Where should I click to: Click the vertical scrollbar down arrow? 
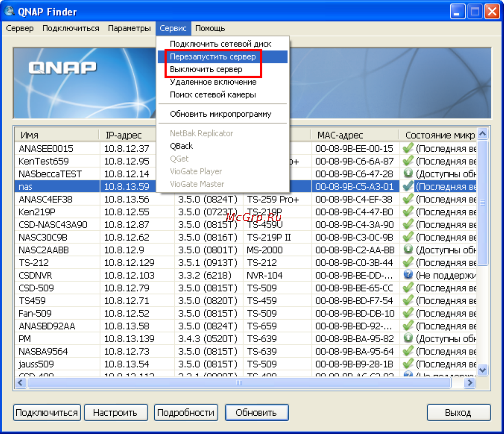[483, 370]
